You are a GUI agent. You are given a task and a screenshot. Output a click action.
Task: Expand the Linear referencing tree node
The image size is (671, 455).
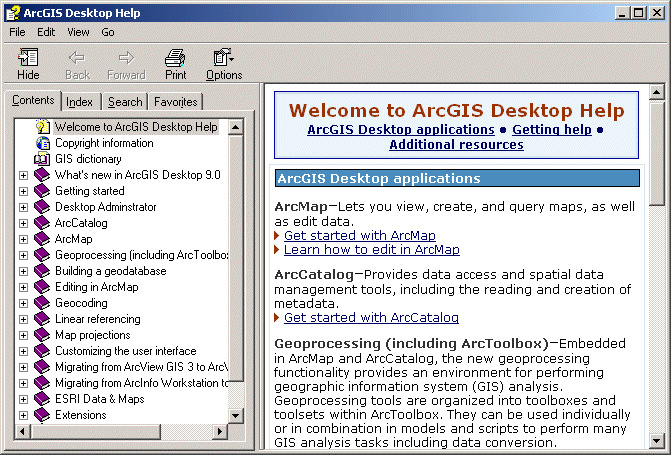(x=24, y=319)
